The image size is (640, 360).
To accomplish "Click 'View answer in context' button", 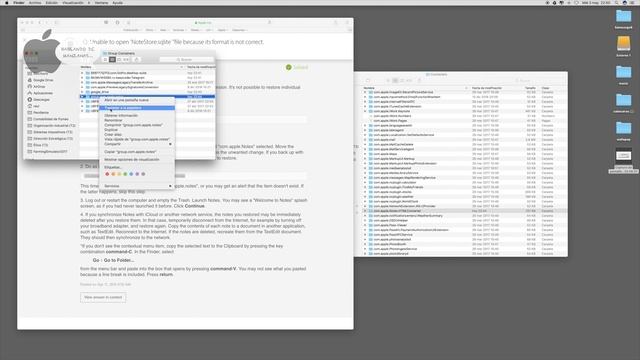I will (x=103, y=297).
